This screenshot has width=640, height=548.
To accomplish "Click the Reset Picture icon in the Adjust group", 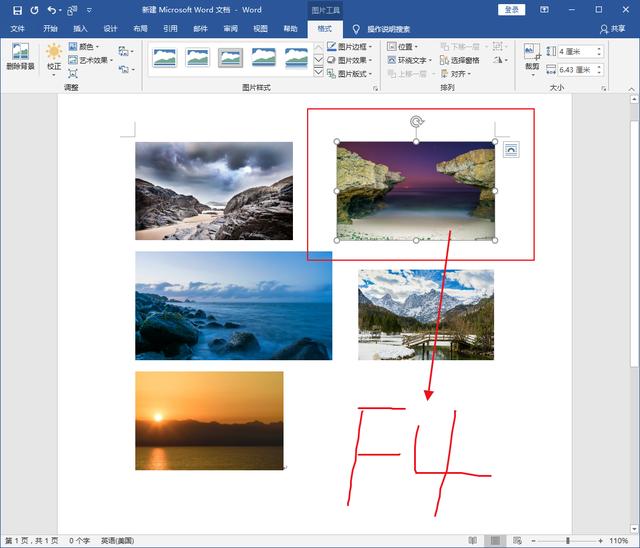I will 124,69.
